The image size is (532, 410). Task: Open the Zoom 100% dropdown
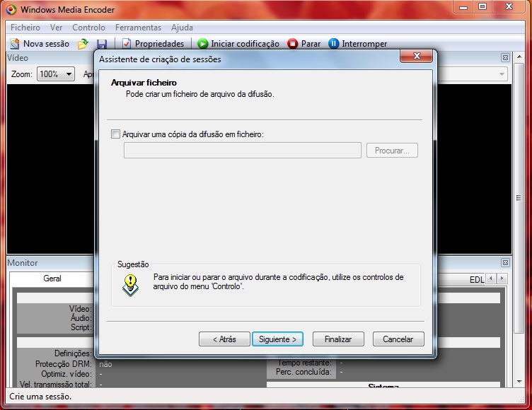pos(56,74)
